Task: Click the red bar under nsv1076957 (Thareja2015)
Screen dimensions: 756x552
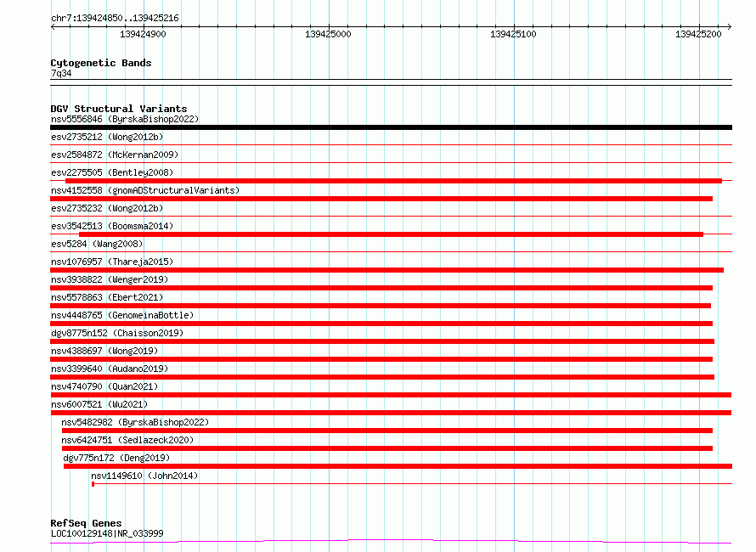Action: [386, 270]
